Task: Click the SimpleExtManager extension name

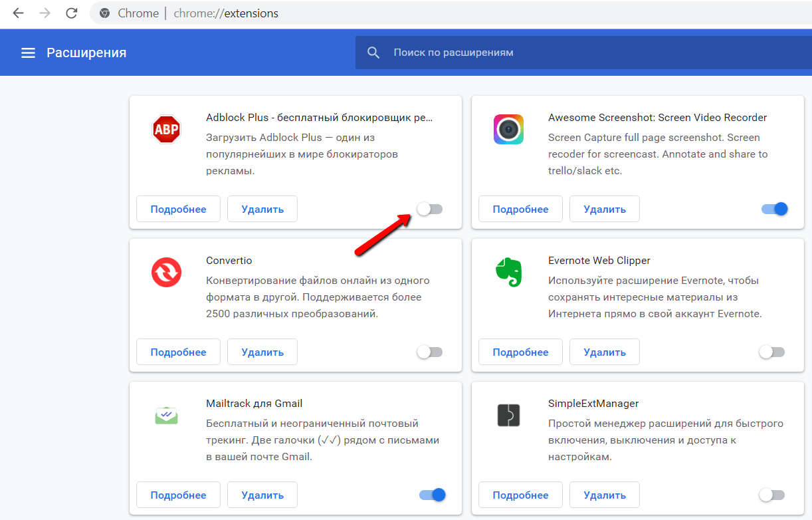Action: click(x=593, y=404)
